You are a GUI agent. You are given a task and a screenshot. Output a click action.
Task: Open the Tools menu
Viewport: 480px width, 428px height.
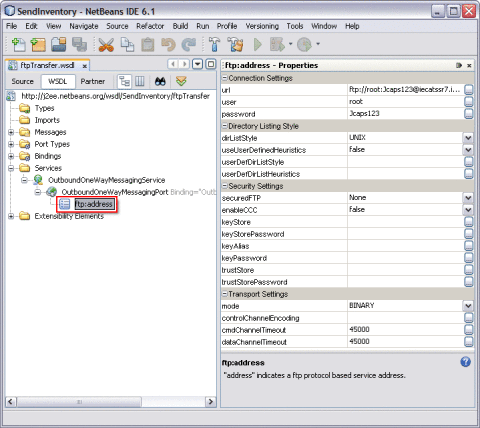click(x=295, y=26)
